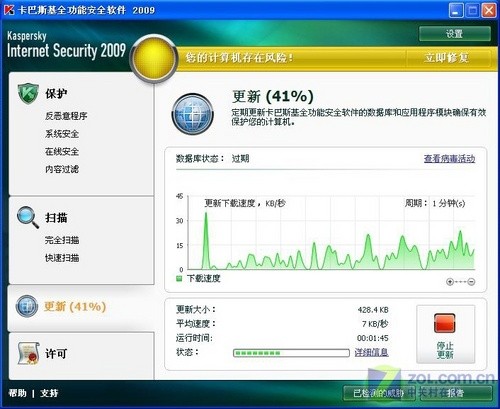Zoom in the chart with plus icon
The height and width of the screenshot is (409, 500).
pos(450,282)
